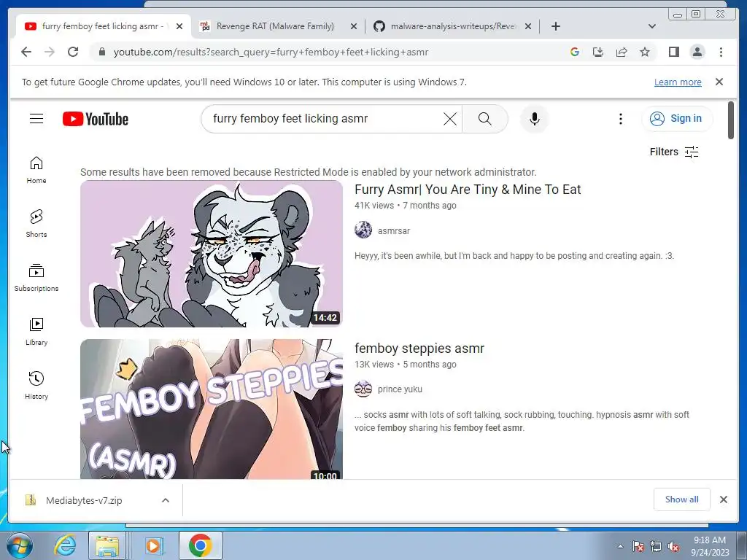Open the Chrome profile avatar menu
This screenshot has height=560, width=747.
point(697,52)
